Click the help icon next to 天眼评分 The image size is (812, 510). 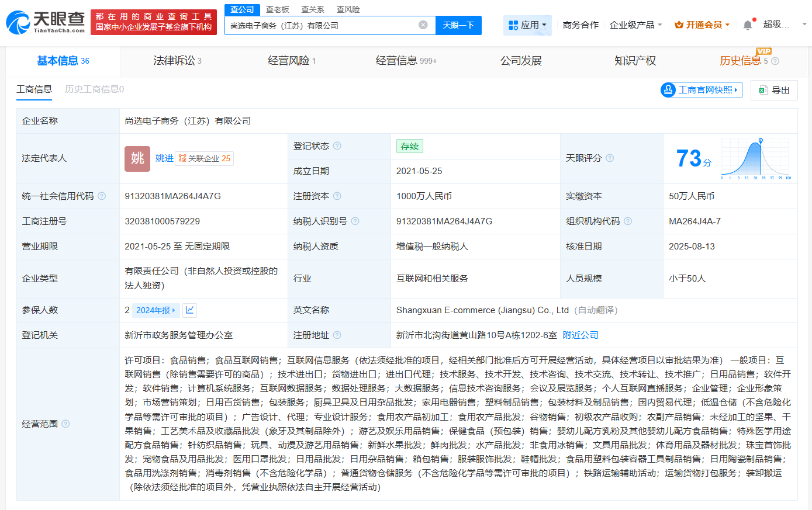610,158
